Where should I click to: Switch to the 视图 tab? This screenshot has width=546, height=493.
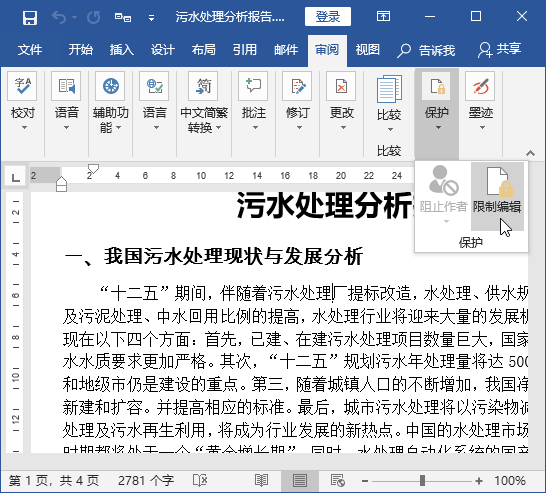[368, 50]
